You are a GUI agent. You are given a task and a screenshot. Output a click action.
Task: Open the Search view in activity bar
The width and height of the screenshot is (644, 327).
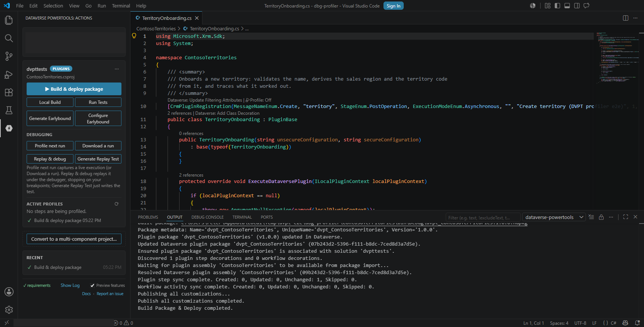(9, 38)
